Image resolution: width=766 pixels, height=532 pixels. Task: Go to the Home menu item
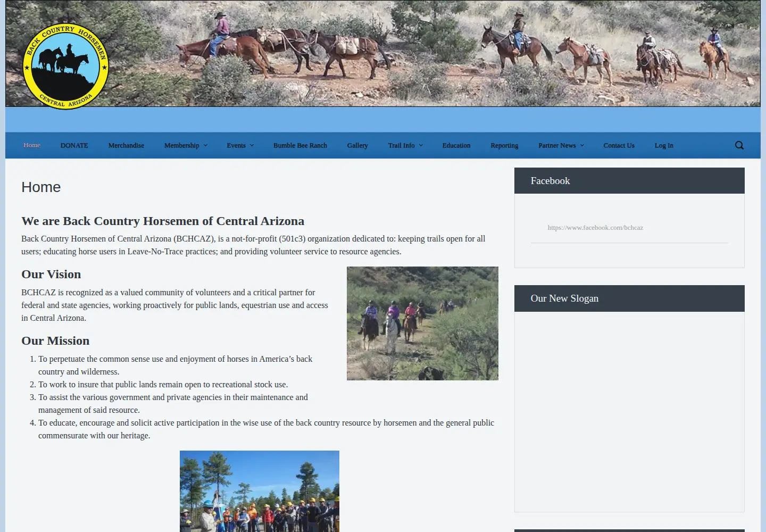(x=32, y=145)
